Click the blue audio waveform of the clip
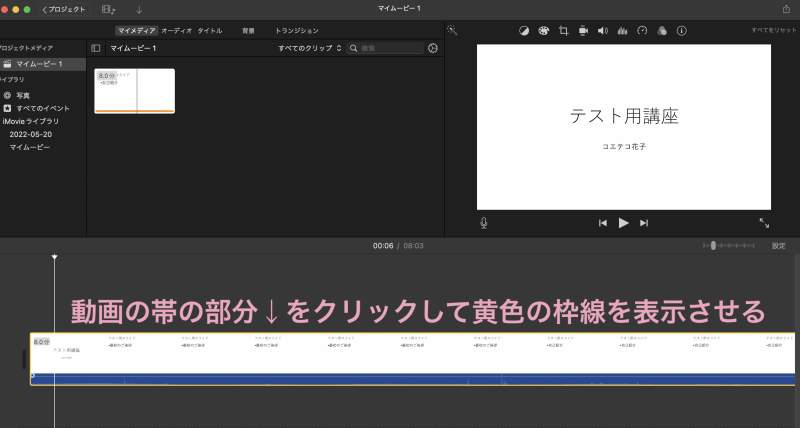The image size is (800, 428). (412, 379)
